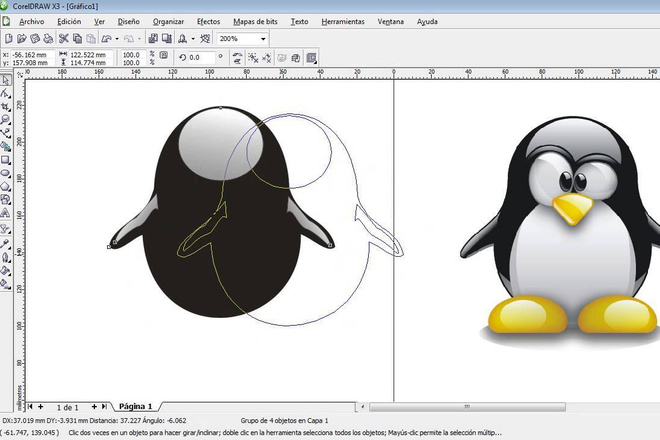The height and width of the screenshot is (440, 660).
Task: Select the Crop tool
Action: pyautogui.click(x=5, y=107)
